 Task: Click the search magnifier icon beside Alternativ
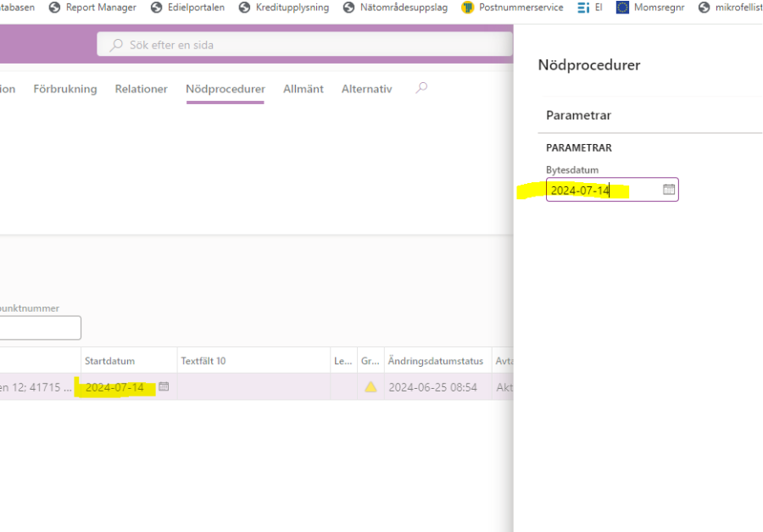421,88
